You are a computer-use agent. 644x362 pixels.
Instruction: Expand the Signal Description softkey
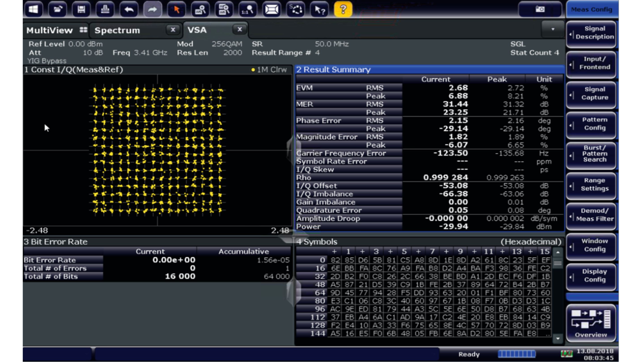click(x=591, y=33)
